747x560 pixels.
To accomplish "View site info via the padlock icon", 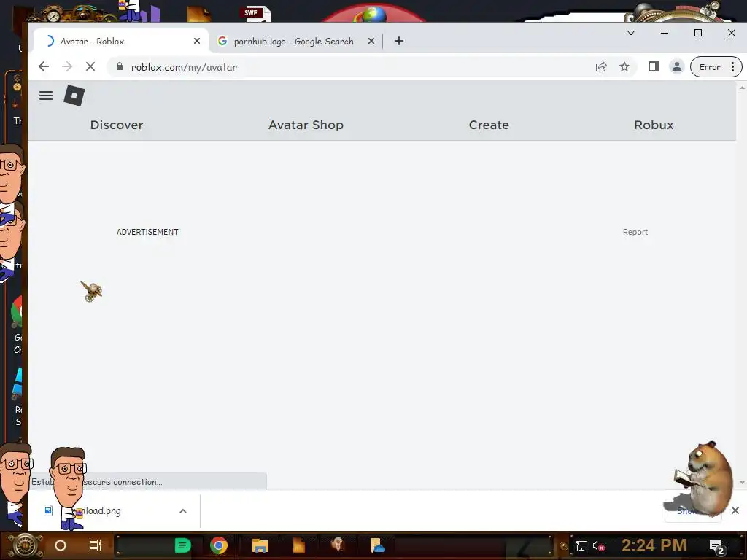I will tap(120, 66).
